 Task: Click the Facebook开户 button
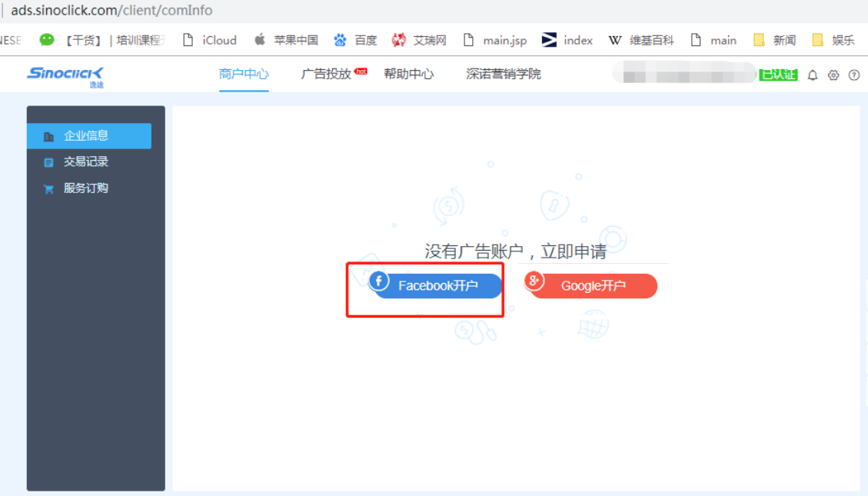click(x=436, y=285)
